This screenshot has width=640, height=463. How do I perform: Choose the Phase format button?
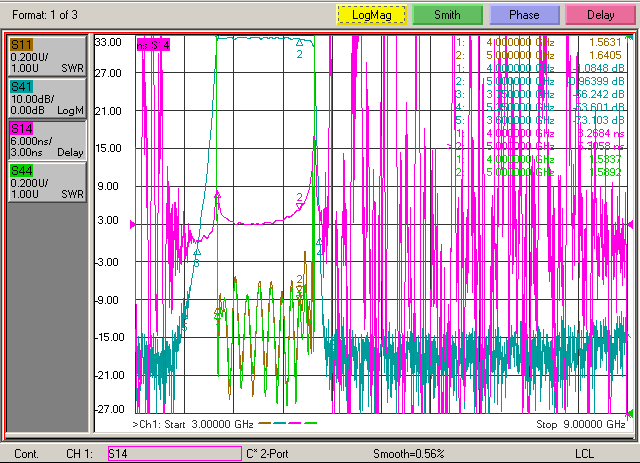tap(524, 15)
